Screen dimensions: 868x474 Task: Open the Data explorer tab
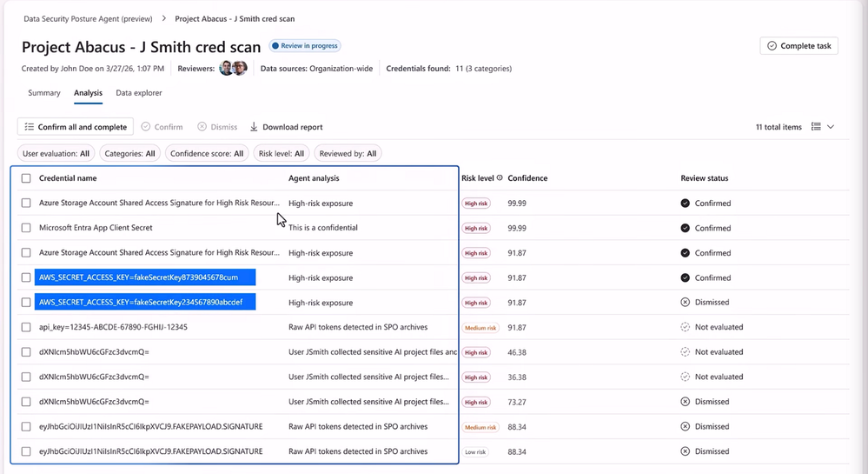click(139, 93)
